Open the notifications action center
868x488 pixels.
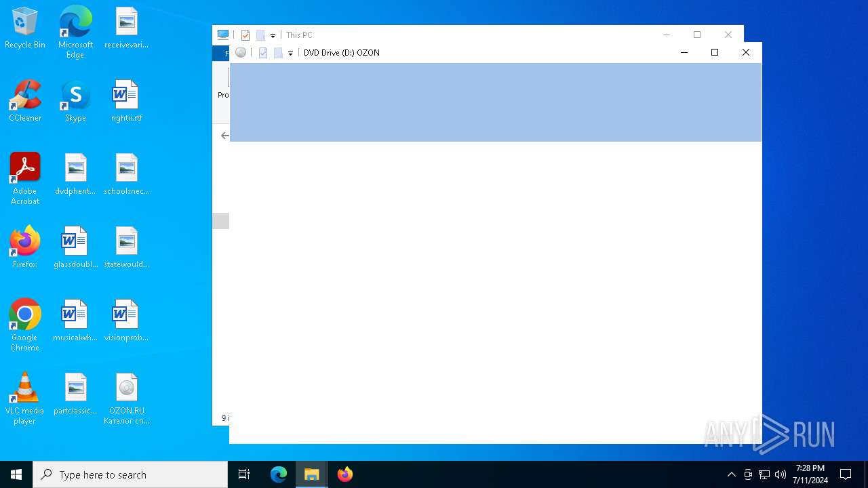pos(846,474)
